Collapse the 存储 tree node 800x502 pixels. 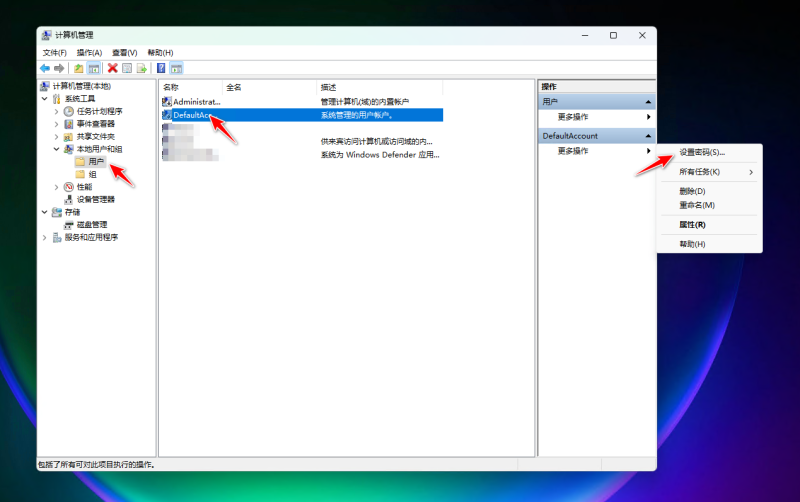pyautogui.click(x=45, y=212)
